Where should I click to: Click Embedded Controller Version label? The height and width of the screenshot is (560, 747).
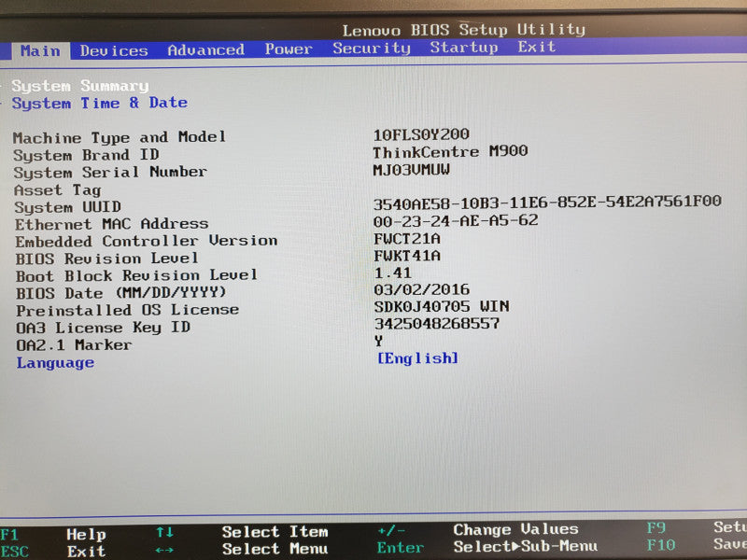147,241
